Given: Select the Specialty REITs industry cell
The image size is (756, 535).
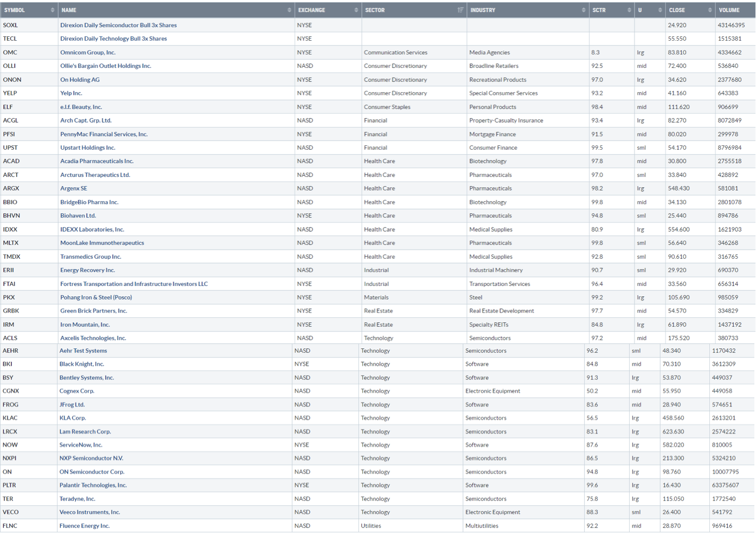Looking at the screenshot, I should click(x=489, y=324).
